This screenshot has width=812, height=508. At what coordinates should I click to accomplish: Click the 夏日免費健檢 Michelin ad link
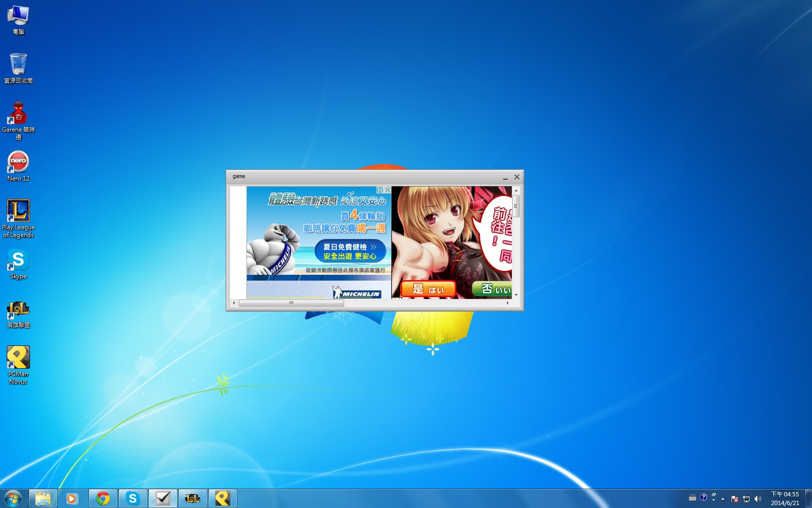tap(349, 251)
